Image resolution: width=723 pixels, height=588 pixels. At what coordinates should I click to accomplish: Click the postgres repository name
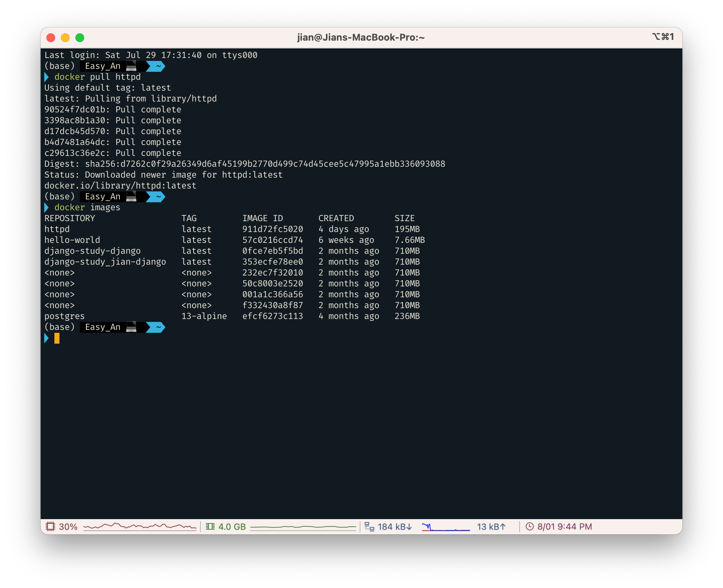(65, 316)
